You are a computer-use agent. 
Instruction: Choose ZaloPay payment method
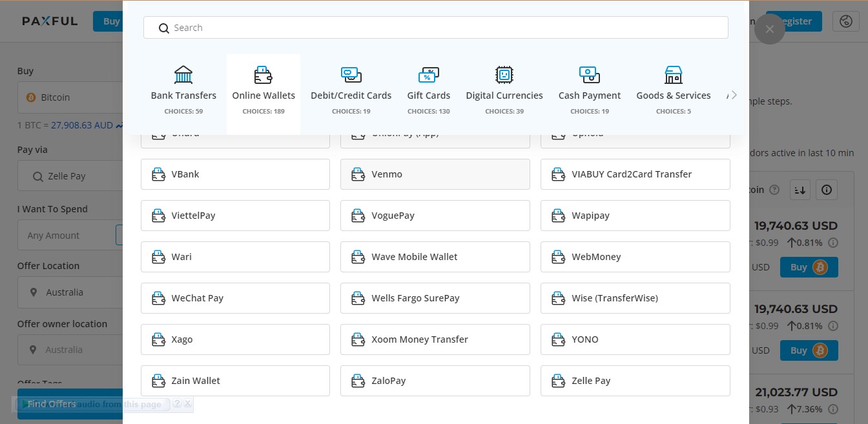(x=435, y=381)
